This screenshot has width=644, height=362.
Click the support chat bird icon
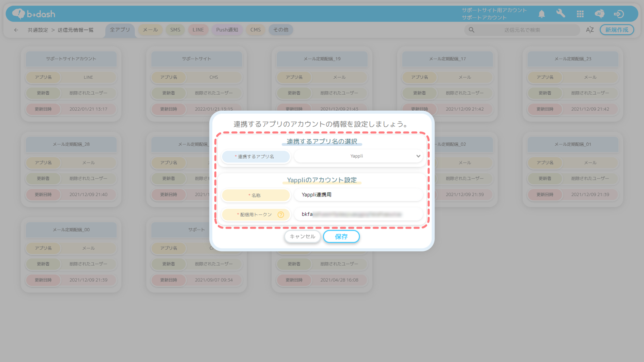pos(599,14)
